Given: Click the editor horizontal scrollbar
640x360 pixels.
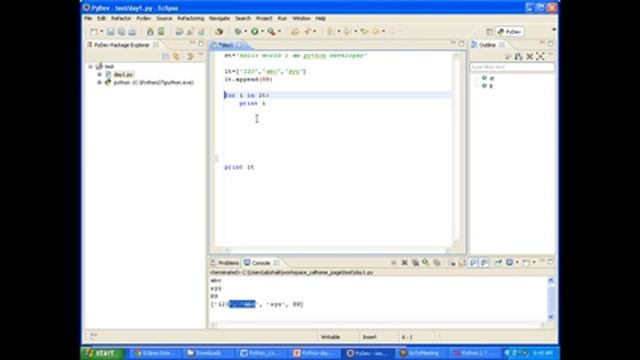Looking at the screenshot, I should click(338, 250).
